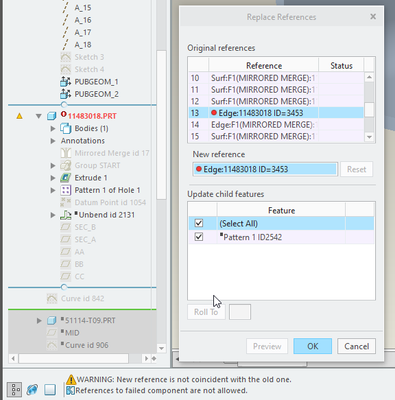
Task: Select reference row 14 Edge:F1(MIRRORED MERGE)
Action: click(276, 125)
